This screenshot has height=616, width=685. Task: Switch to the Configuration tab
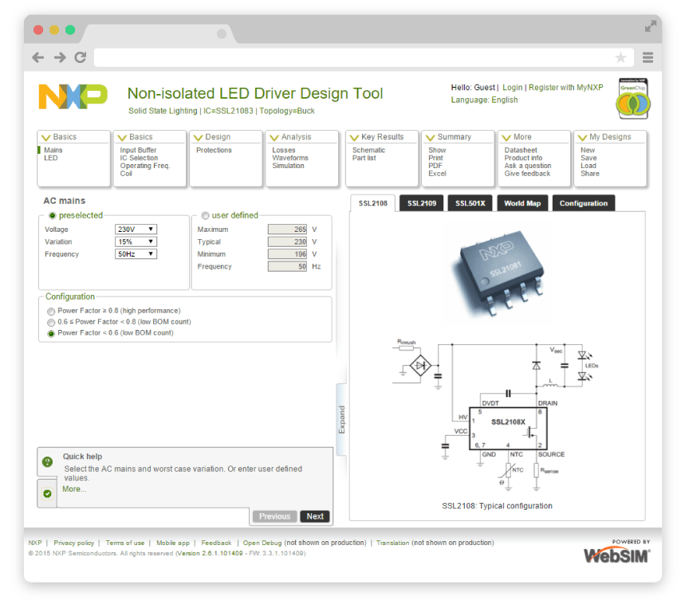pyautogui.click(x=584, y=203)
